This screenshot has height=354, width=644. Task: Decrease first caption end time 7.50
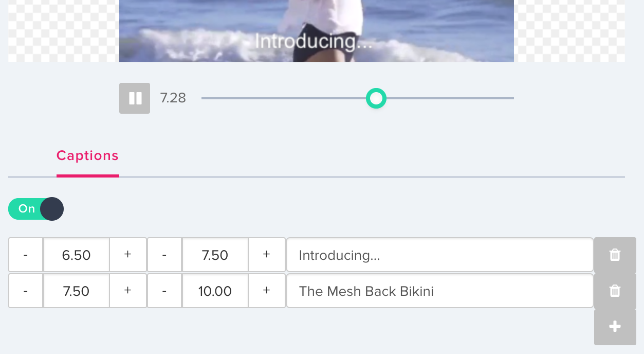coord(164,255)
